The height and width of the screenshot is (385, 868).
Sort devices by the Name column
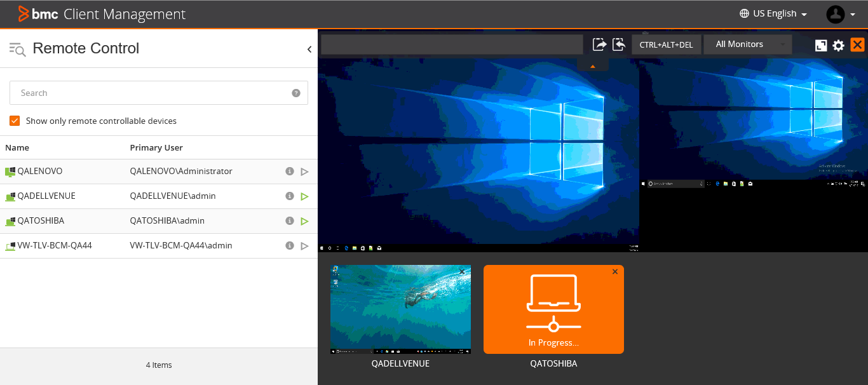coord(17,147)
